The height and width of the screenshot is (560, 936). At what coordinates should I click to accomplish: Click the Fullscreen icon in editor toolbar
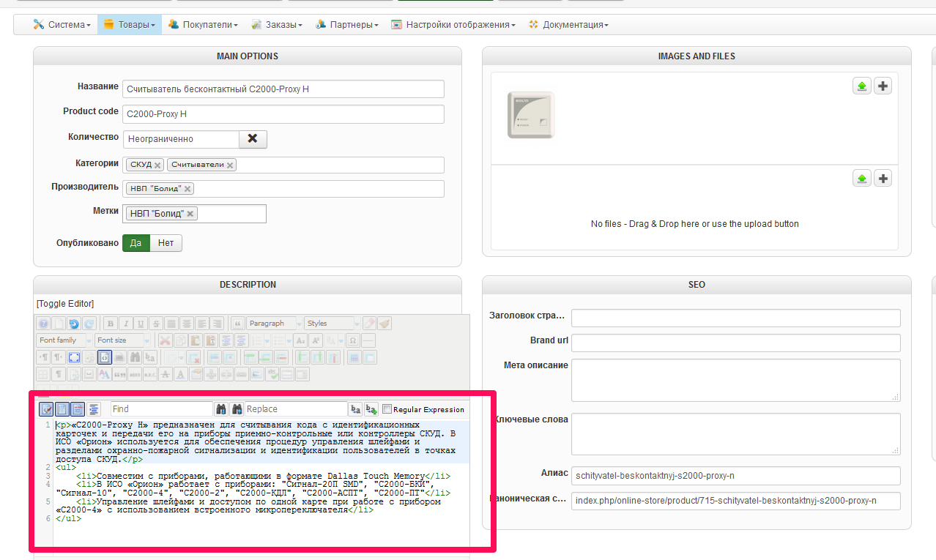(x=74, y=357)
